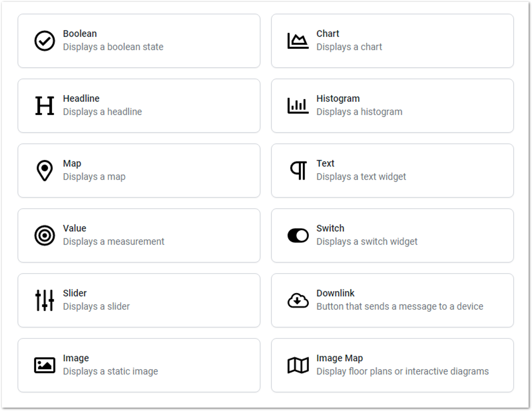
Task: Add a Slider widget
Action: pyautogui.click(x=139, y=300)
